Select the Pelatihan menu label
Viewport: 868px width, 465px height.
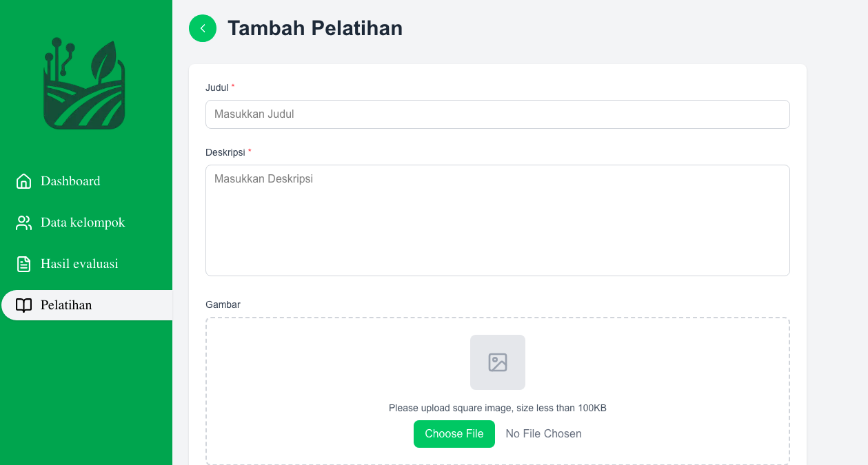[x=66, y=305]
